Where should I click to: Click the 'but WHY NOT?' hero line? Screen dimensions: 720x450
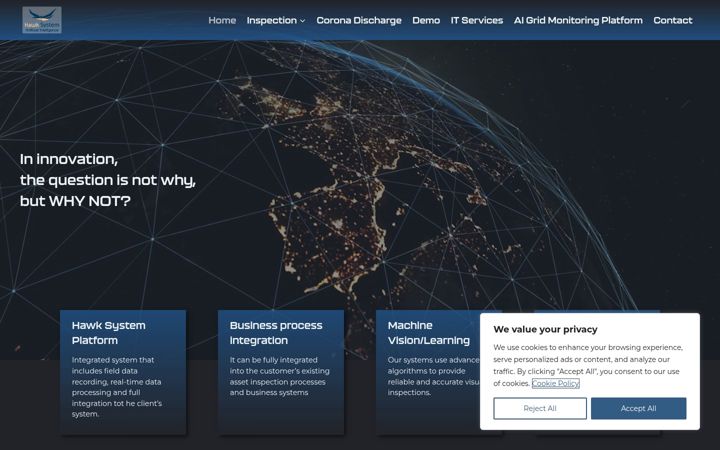click(x=75, y=201)
